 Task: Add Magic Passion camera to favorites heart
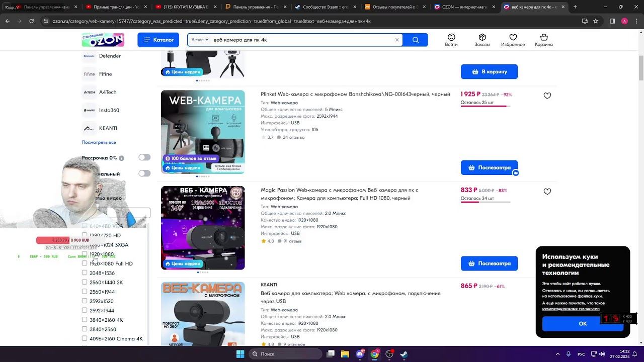(x=547, y=192)
